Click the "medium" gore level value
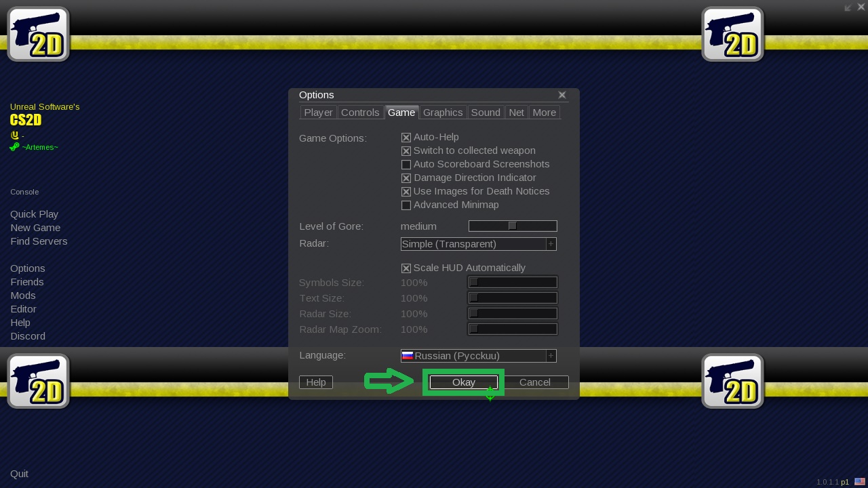 (x=418, y=226)
